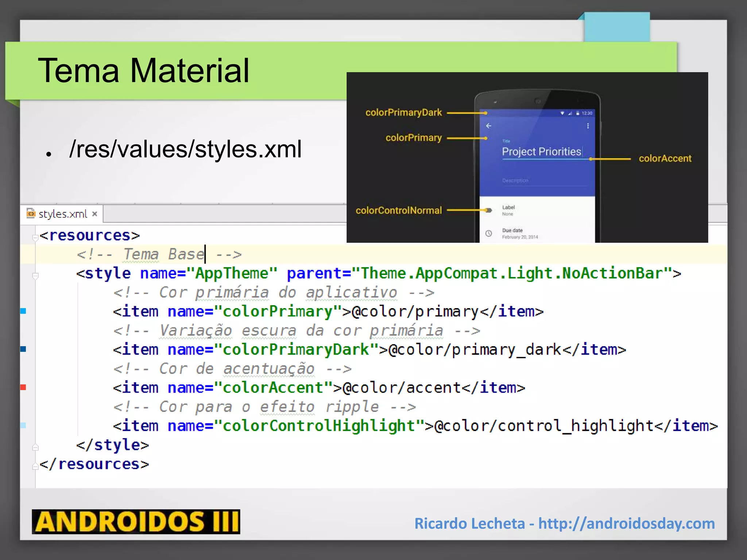This screenshot has height=560, width=747.
Task: Click fold end marker beside </resources>
Action: tap(35, 466)
